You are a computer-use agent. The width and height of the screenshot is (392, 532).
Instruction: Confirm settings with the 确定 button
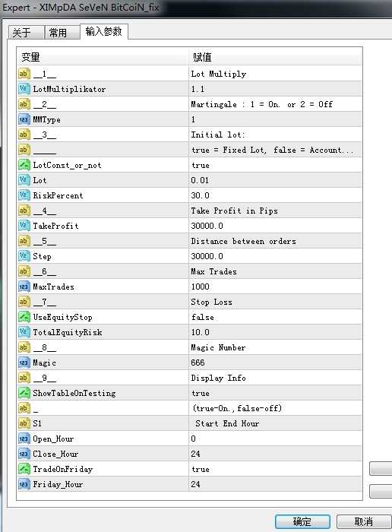[x=302, y=521]
